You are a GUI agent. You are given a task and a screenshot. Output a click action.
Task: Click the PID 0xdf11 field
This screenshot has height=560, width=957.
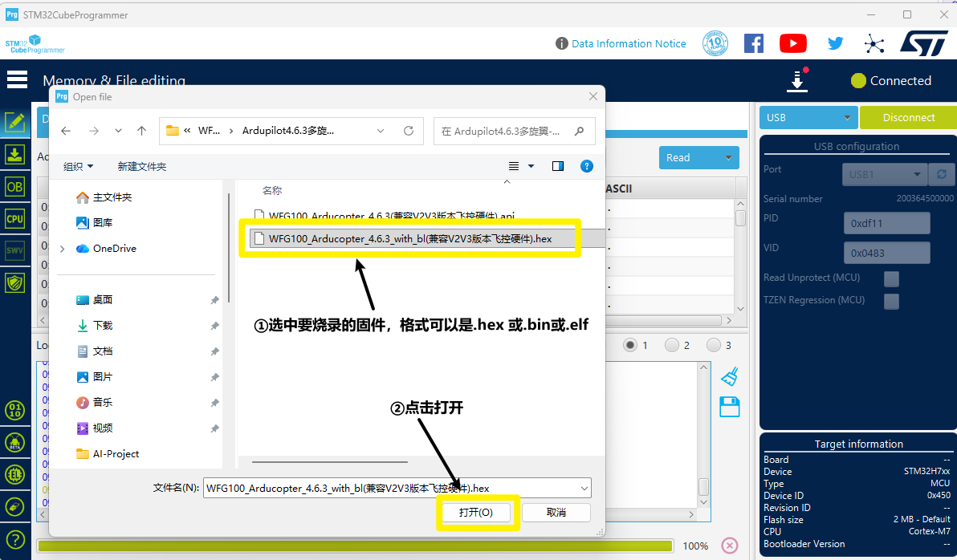click(886, 223)
